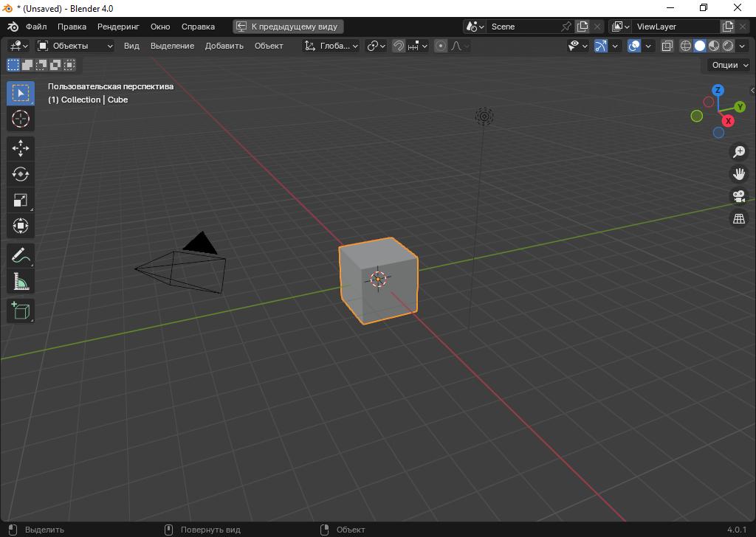The image size is (756, 537).
Task: Click the К предыдущему виду button
Action: pos(287,27)
